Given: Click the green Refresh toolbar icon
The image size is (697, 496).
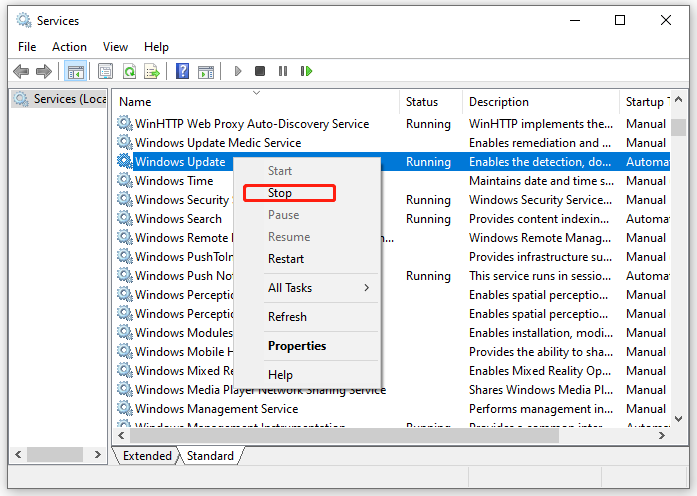Looking at the screenshot, I should (129, 71).
